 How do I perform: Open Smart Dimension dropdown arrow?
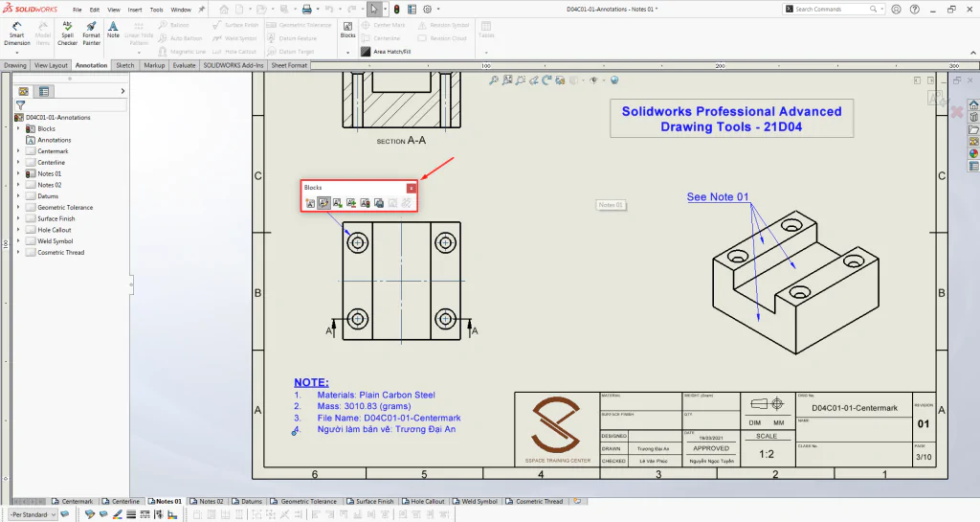17,52
